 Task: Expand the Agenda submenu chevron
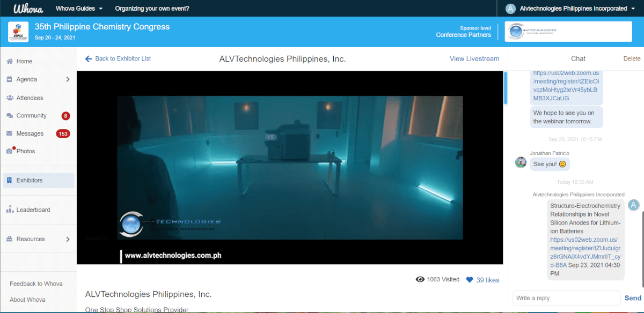tap(68, 79)
